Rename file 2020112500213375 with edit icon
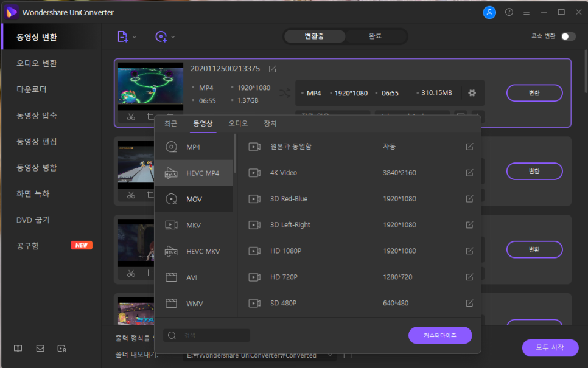 click(x=273, y=69)
